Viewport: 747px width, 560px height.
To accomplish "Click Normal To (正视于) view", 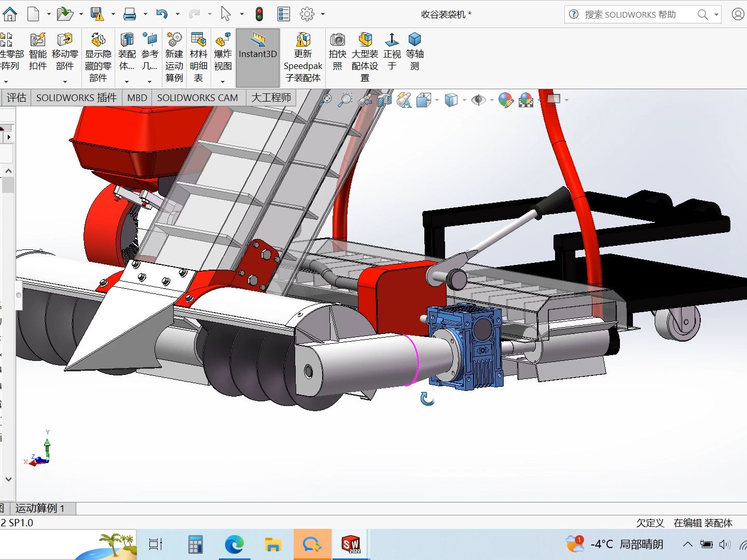I will click(392, 52).
